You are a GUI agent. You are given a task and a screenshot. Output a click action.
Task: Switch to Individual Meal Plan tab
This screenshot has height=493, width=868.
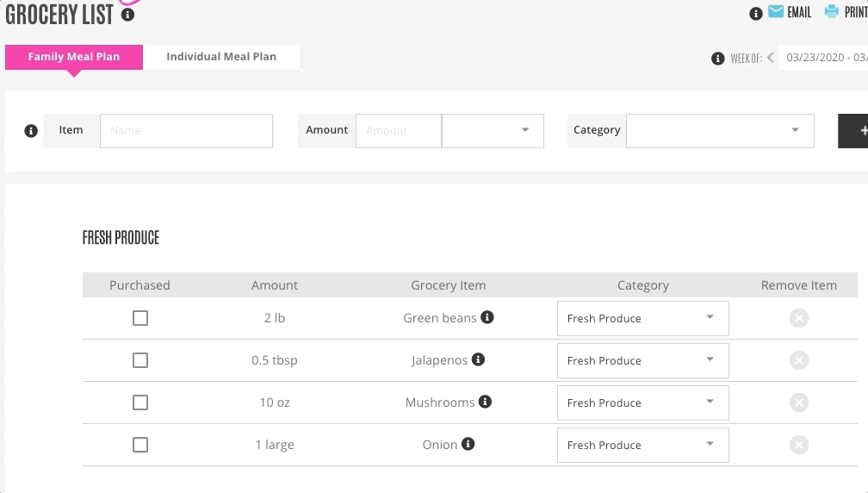(x=221, y=57)
